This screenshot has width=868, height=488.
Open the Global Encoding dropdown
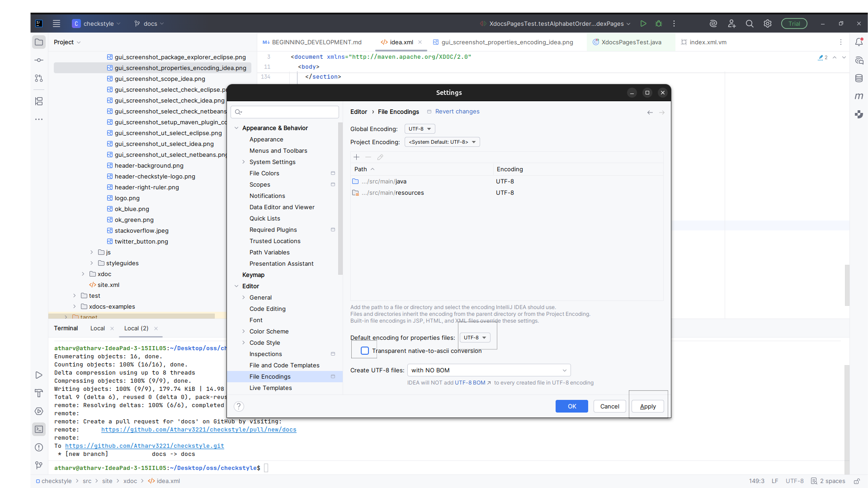419,129
